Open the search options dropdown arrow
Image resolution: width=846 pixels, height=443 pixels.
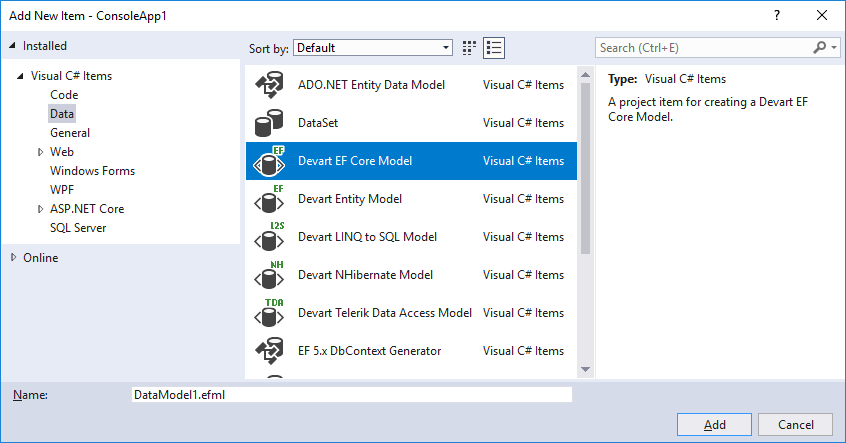coord(834,47)
